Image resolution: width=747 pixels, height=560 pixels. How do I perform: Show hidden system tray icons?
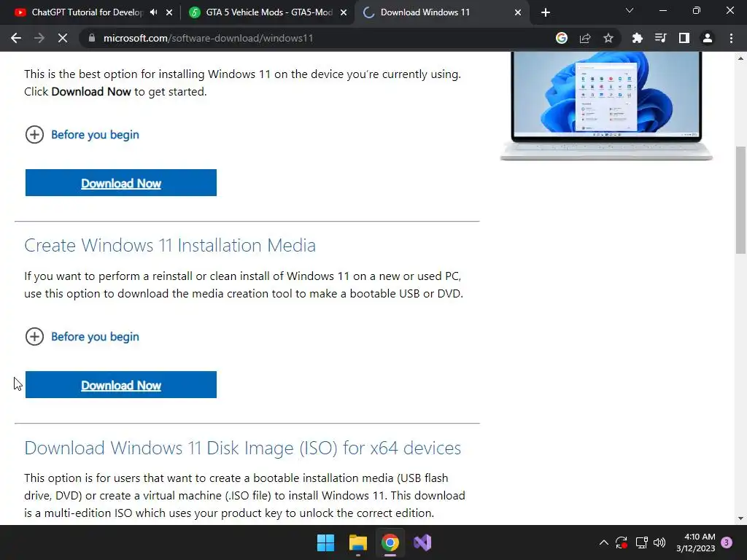coord(603,542)
